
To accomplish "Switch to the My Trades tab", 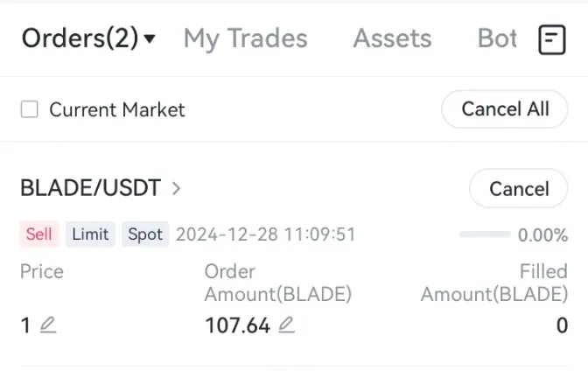I will 245,38.
